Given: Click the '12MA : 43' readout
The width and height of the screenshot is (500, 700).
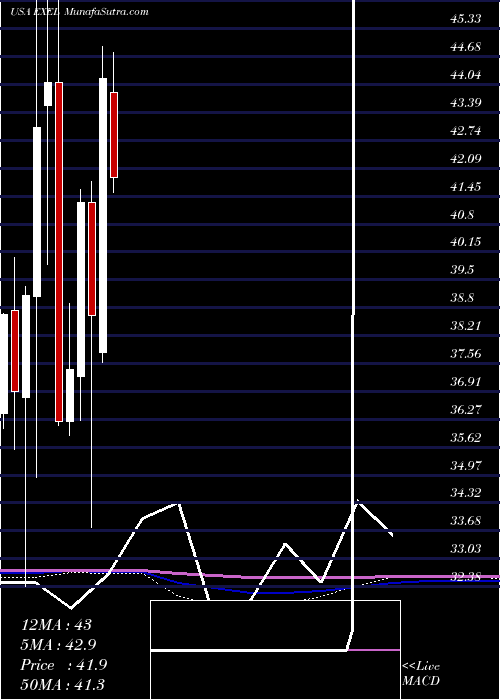Looking at the screenshot, I should [x=56, y=625].
